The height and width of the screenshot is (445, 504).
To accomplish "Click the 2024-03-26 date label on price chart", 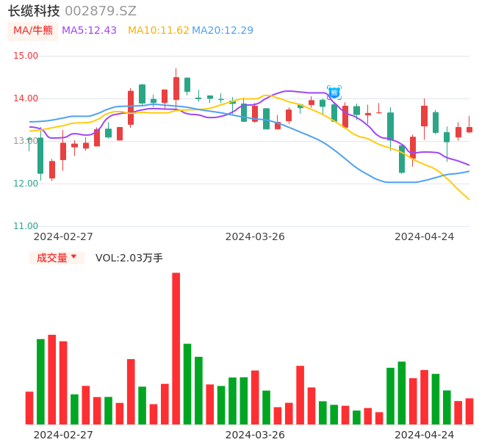I will [x=255, y=236].
